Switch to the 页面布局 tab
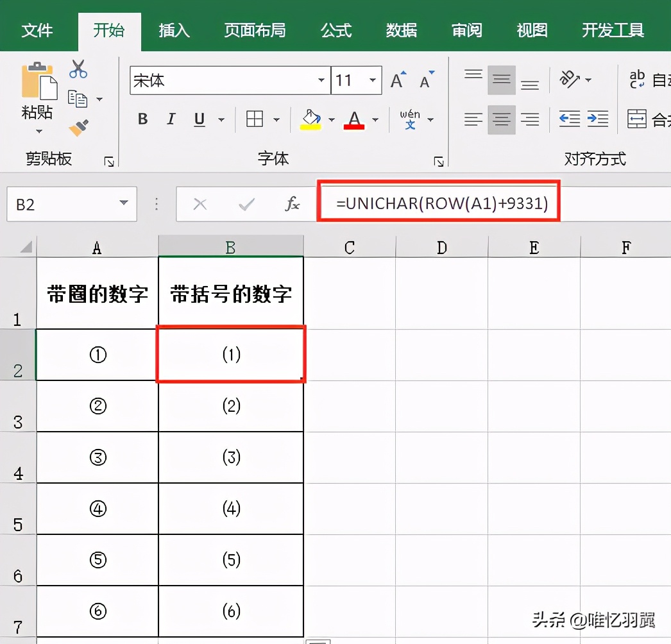The image size is (671, 644). click(x=255, y=30)
